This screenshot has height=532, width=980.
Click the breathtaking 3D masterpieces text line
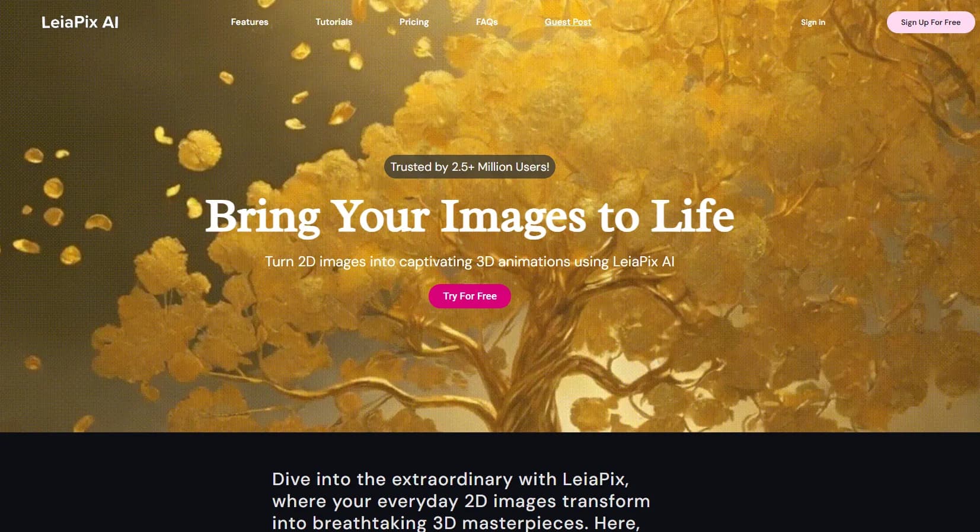point(455,523)
